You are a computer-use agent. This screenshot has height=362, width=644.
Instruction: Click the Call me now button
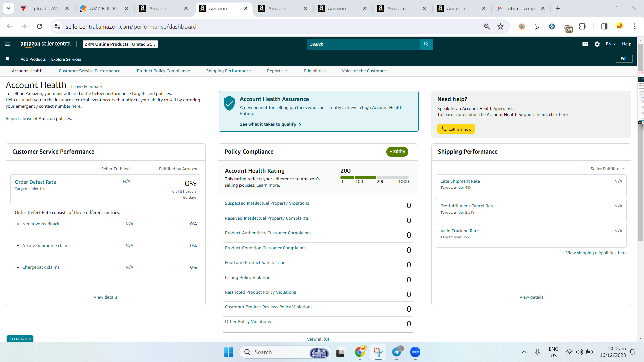pos(456,129)
